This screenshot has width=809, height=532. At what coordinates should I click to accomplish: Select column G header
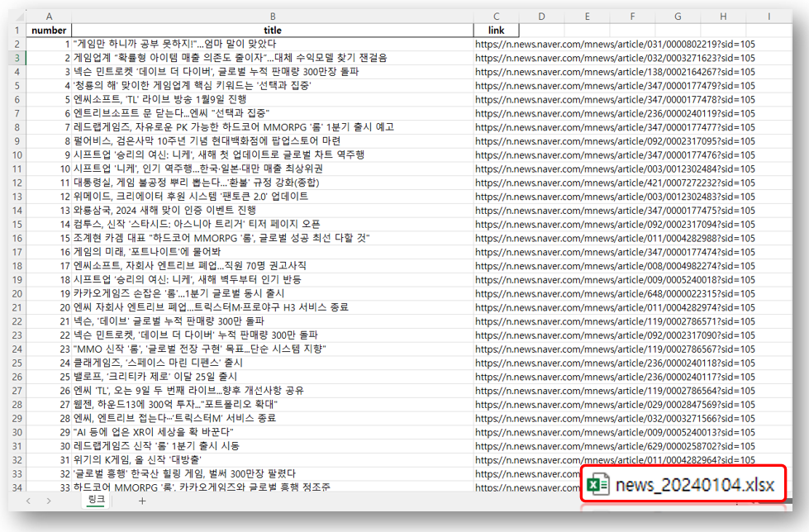tap(678, 17)
